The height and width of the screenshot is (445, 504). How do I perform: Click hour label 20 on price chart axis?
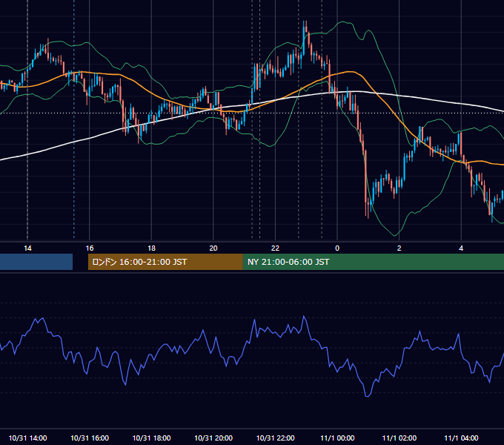click(x=213, y=248)
